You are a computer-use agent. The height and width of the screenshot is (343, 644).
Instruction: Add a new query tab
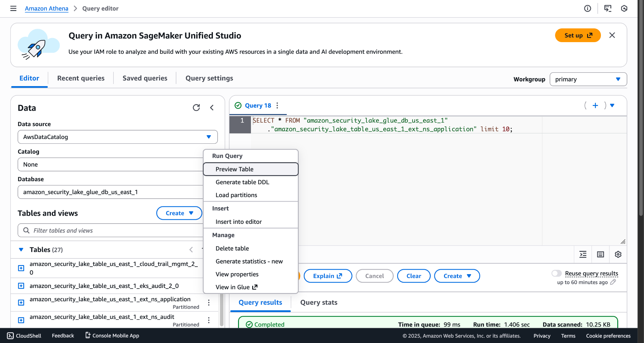tap(595, 106)
